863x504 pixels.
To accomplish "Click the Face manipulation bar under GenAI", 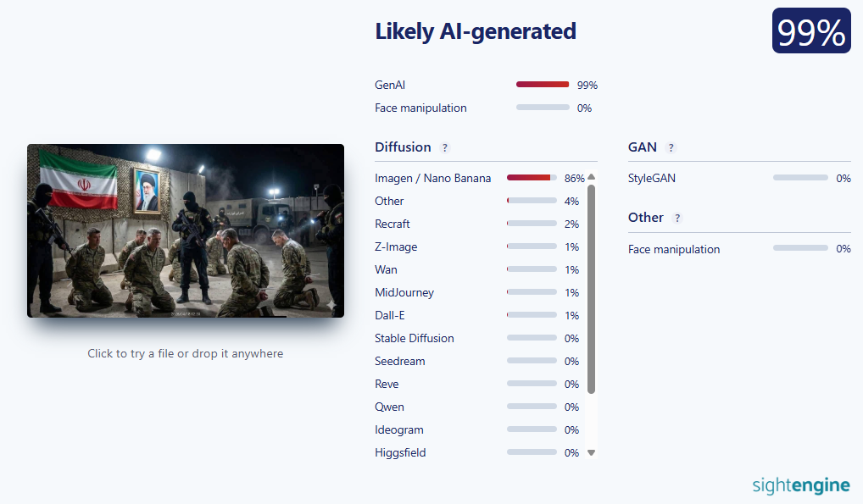I will point(543,108).
